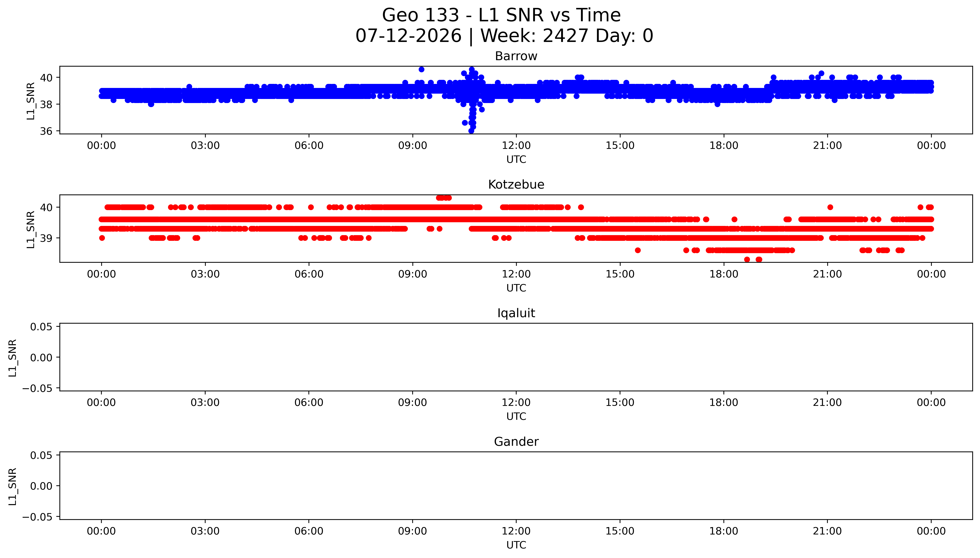Click the Kotzebue subplot title
980x558 pixels.
coord(516,185)
